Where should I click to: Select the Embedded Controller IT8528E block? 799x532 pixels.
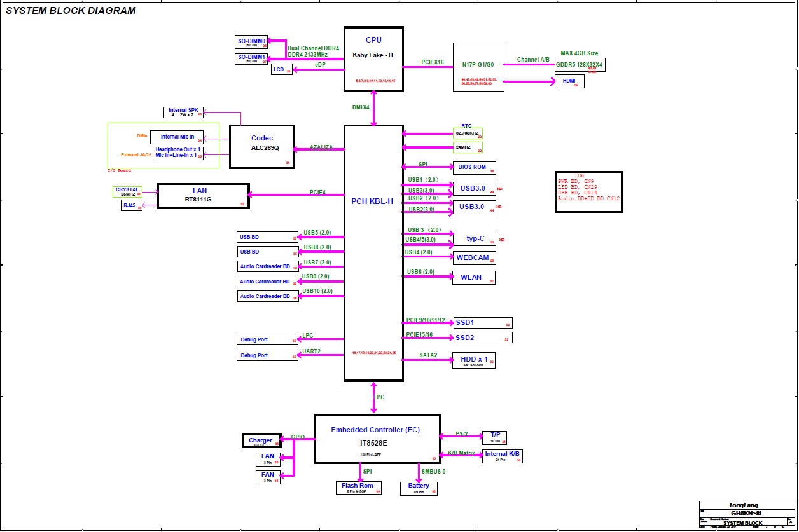click(377, 439)
